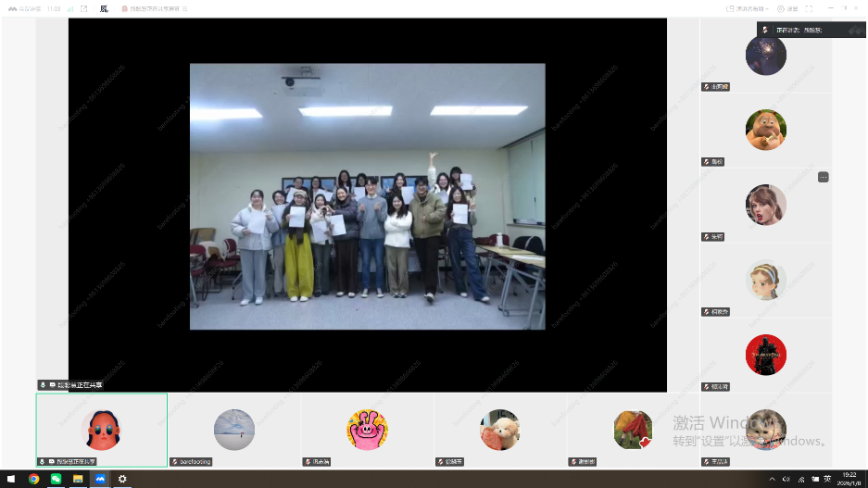Screen dimensions: 868x488
Task: Click the orange monkey avatar participant
Action: [x=765, y=130]
